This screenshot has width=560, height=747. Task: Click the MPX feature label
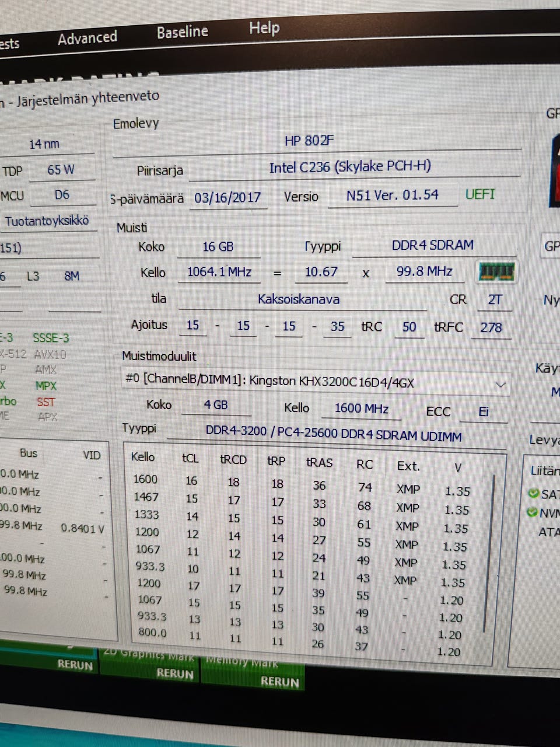46,386
